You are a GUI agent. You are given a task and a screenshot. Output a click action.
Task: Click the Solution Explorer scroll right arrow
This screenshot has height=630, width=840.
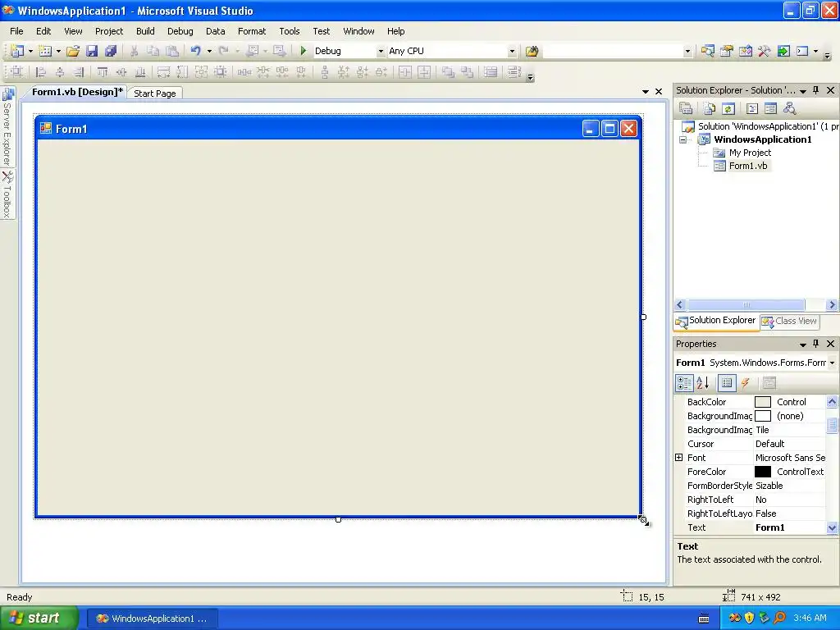[832, 305]
